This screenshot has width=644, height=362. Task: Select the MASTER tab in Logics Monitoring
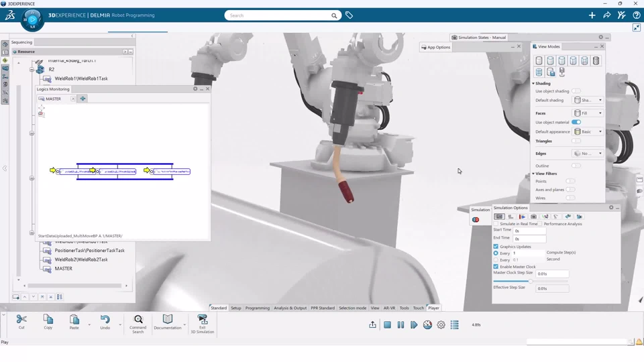point(54,99)
